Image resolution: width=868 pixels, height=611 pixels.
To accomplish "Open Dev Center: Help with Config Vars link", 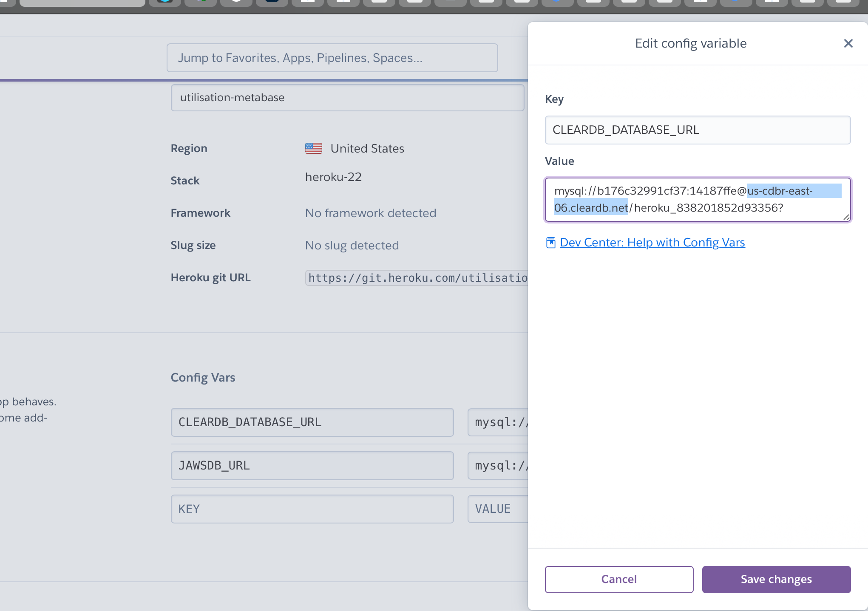I will (x=652, y=242).
